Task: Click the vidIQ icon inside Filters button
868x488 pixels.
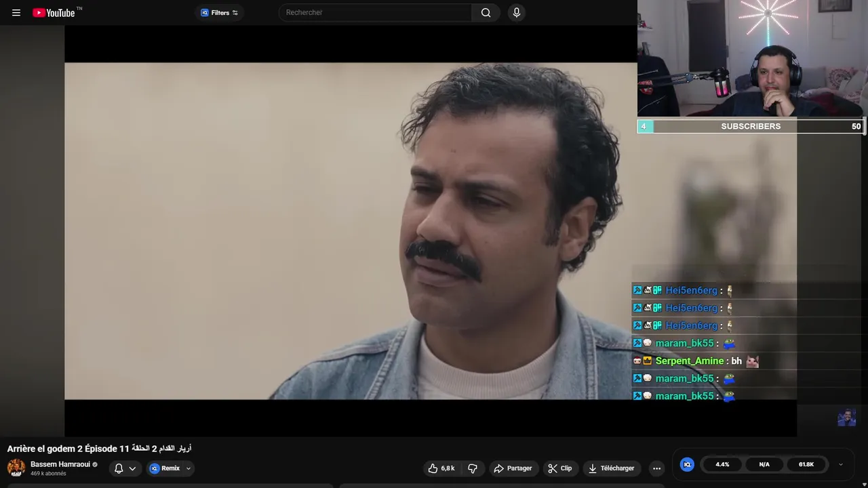Action: point(205,12)
